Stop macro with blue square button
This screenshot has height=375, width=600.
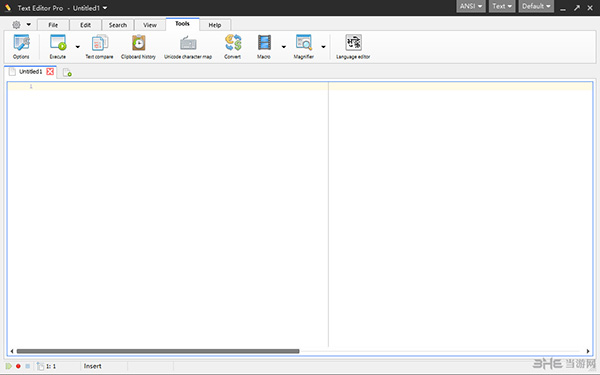point(28,366)
